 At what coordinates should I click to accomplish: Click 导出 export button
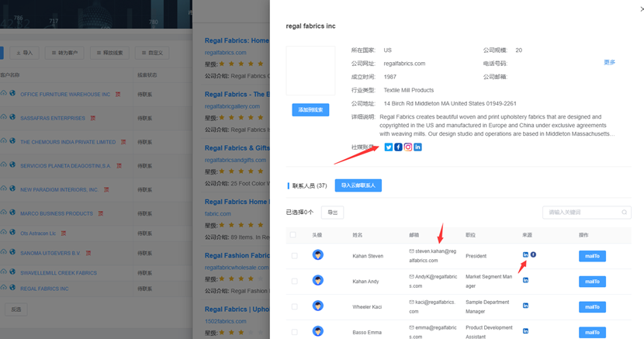(332, 213)
